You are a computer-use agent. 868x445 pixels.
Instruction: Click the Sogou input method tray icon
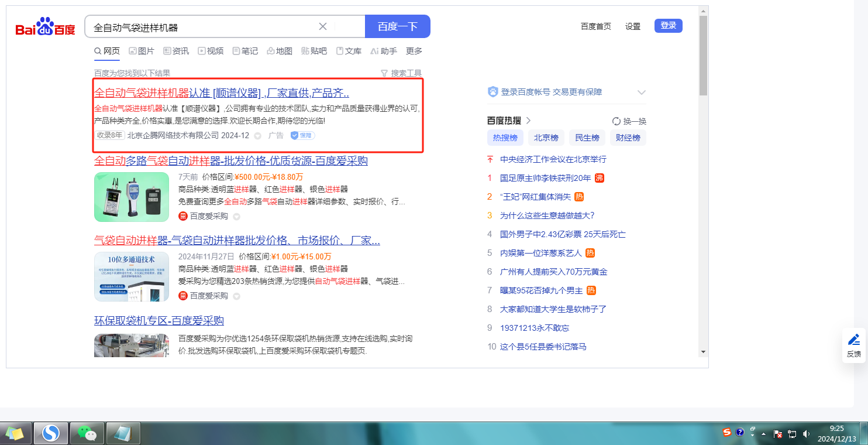(727, 432)
